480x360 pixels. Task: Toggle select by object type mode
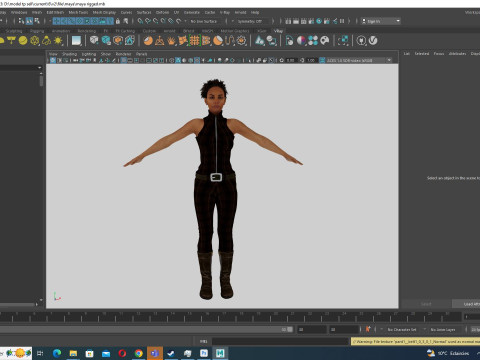29,21
